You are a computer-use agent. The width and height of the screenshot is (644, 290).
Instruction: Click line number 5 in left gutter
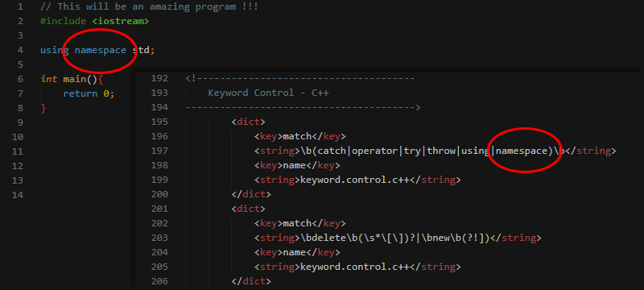[x=21, y=64]
